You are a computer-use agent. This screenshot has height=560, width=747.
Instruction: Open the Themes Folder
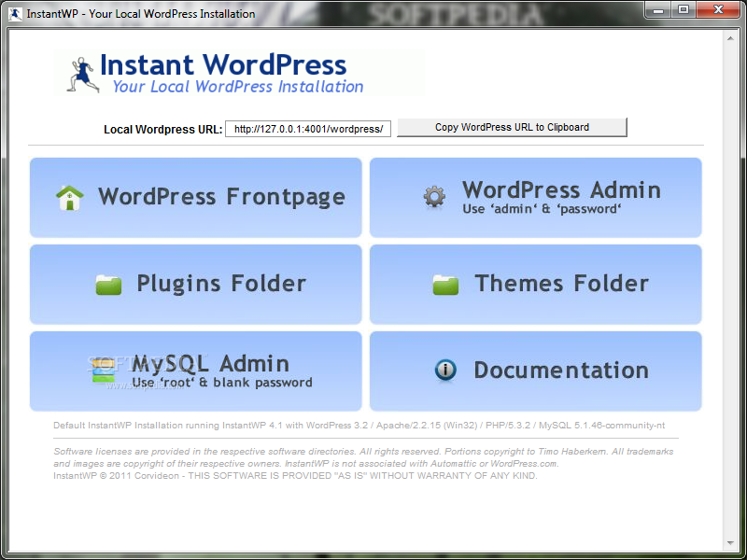(x=535, y=285)
